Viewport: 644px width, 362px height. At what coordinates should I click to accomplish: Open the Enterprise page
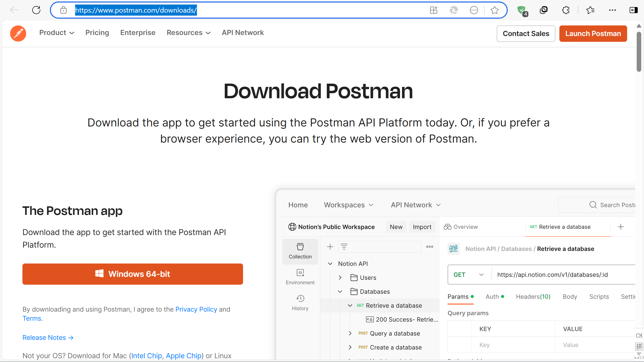[x=138, y=32]
